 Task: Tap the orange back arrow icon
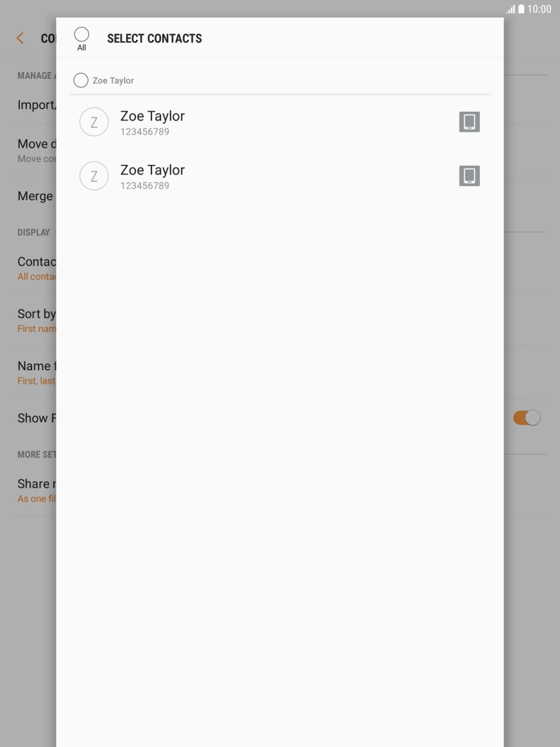pos(20,38)
